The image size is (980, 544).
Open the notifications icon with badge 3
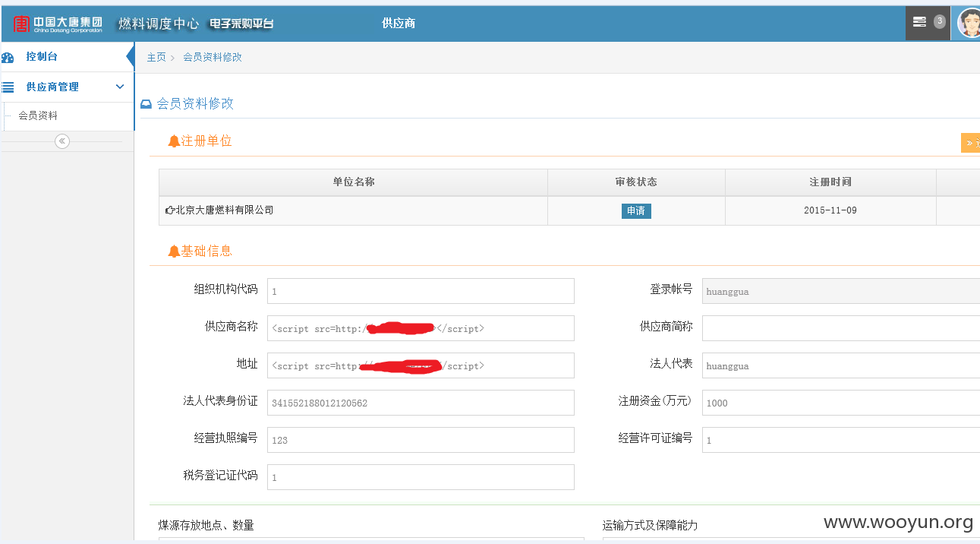click(928, 23)
